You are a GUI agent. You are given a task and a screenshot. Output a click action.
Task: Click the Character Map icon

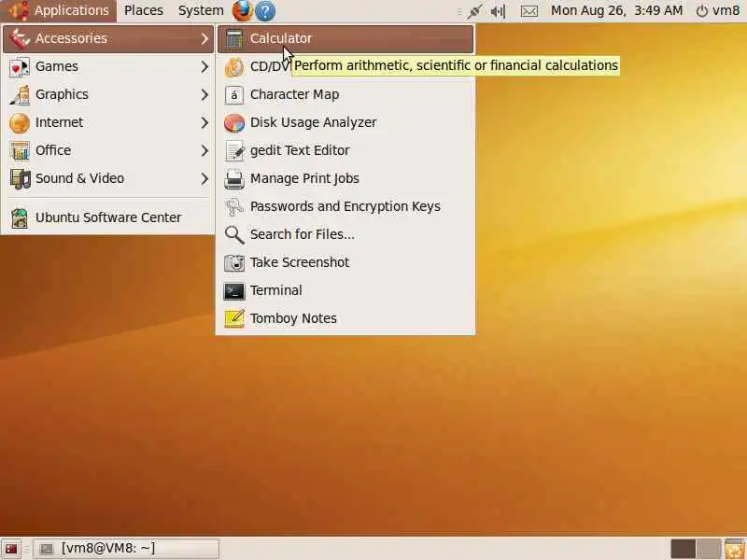point(234,95)
